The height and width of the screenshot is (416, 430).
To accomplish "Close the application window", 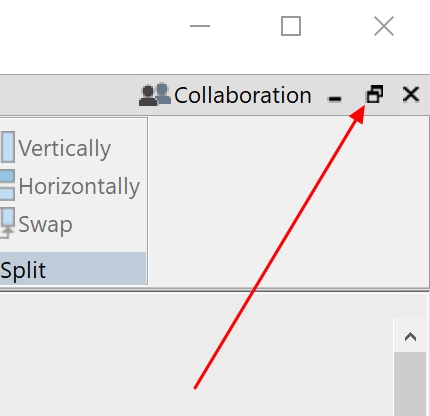I will (384, 26).
